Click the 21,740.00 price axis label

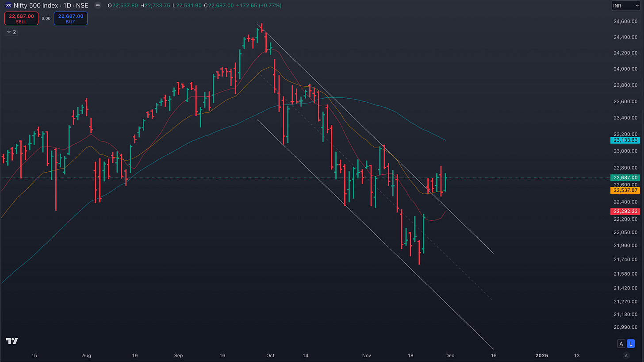pyautogui.click(x=625, y=260)
